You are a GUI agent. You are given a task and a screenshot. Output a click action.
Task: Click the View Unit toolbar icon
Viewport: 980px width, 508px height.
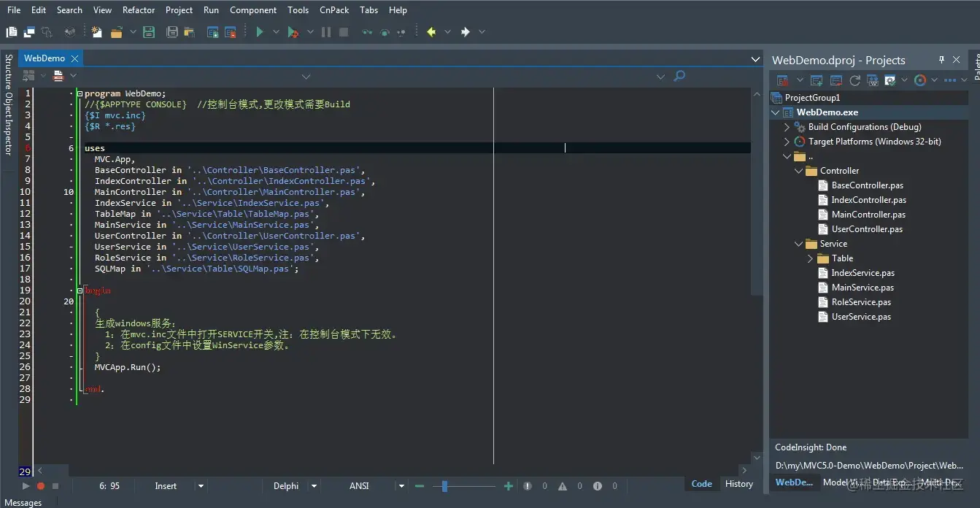tap(12, 32)
